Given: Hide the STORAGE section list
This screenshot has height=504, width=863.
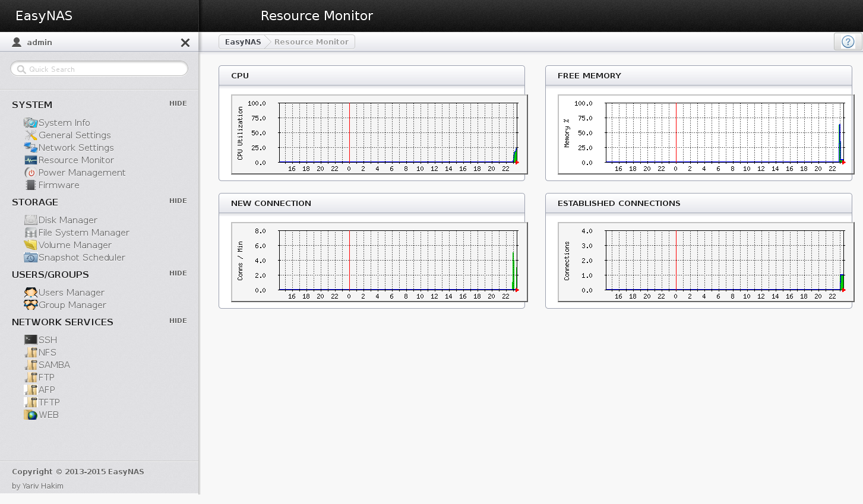Looking at the screenshot, I should [178, 201].
